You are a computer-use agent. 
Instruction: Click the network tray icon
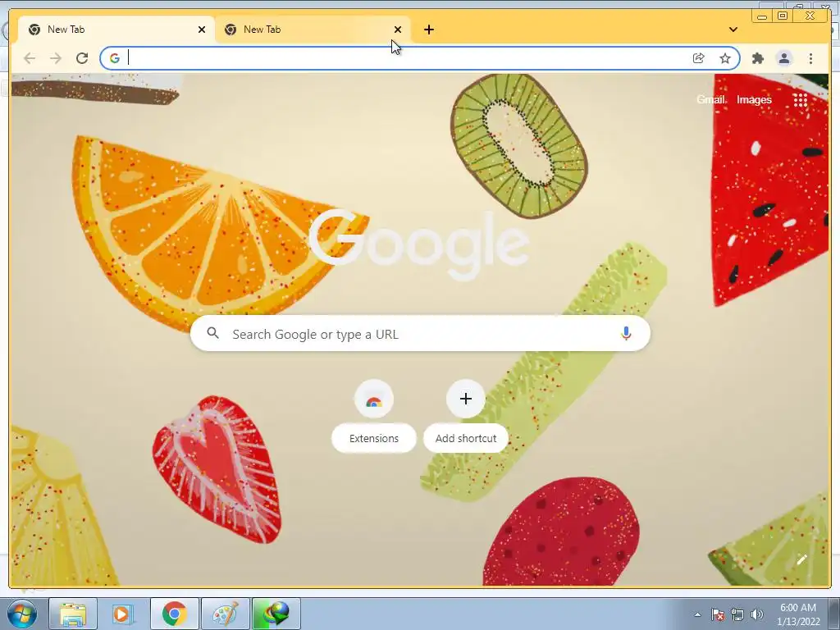click(737, 614)
